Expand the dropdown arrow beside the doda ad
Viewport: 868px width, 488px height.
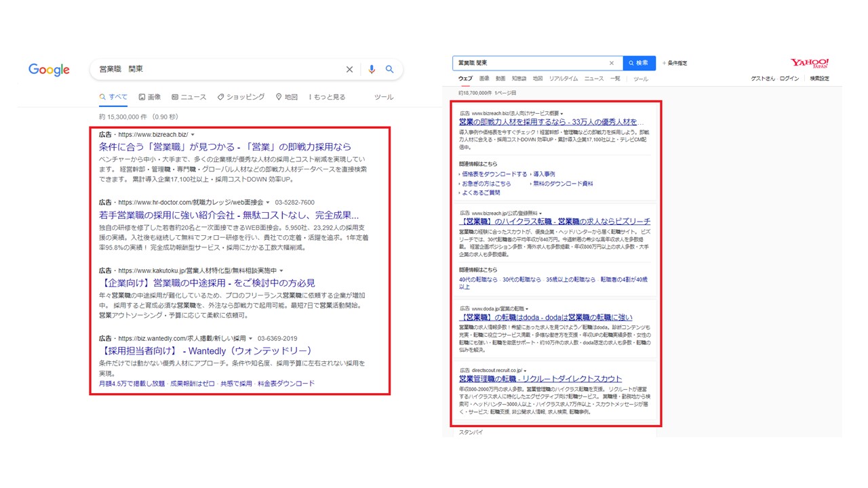(x=527, y=308)
